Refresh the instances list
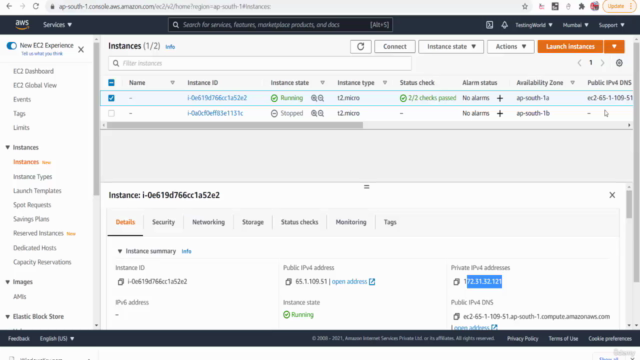This screenshot has height=360, width=640. 360,47
